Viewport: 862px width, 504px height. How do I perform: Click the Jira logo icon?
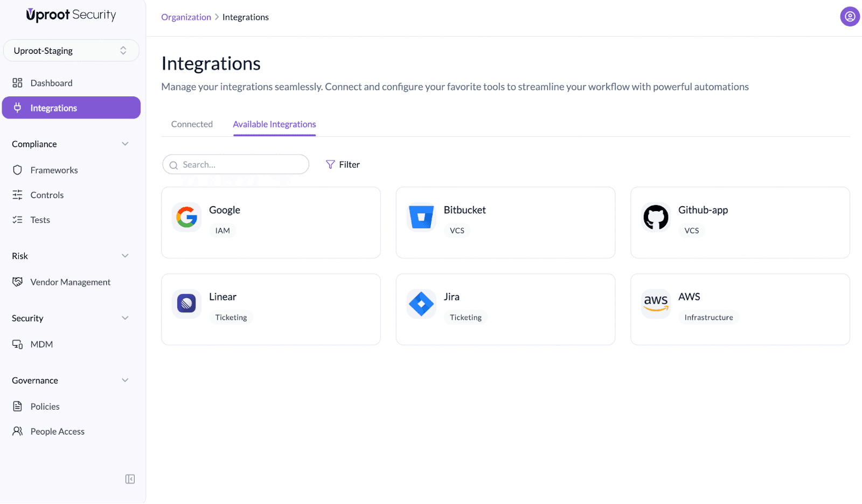coord(421,304)
